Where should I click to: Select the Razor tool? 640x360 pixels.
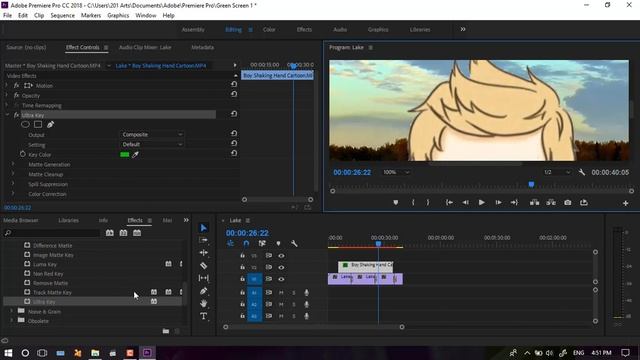[203, 265]
